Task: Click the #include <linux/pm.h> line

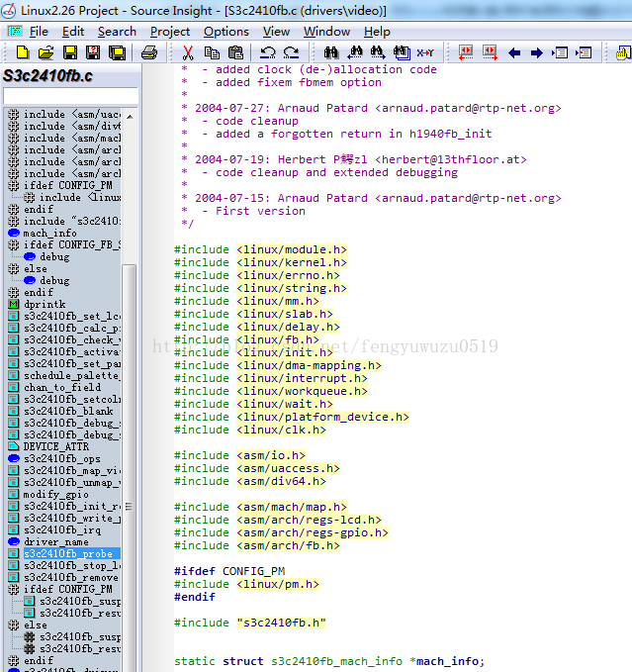Action: point(246,584)
